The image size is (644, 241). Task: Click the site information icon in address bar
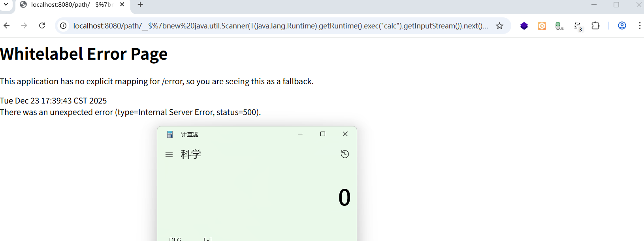[63, 26]
